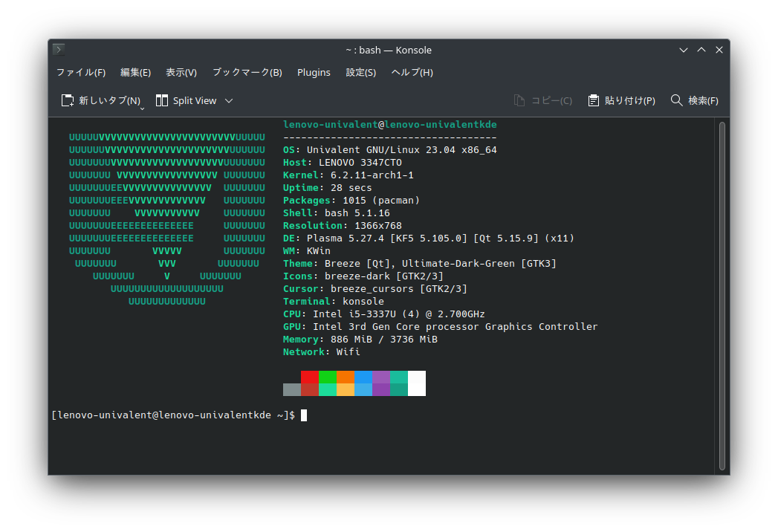This screenshot has height=532, width=778.
Task: Click the New Tab page icon
Action: pyautogui.click(x=68, y=101)
